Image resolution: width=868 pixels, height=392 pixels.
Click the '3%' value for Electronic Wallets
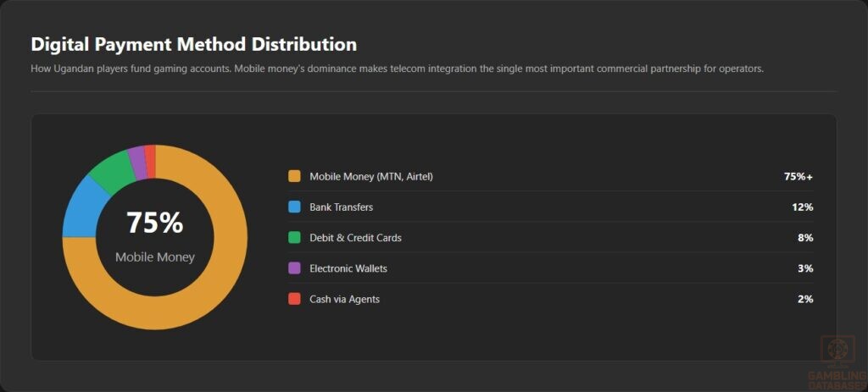coord(805,268)
